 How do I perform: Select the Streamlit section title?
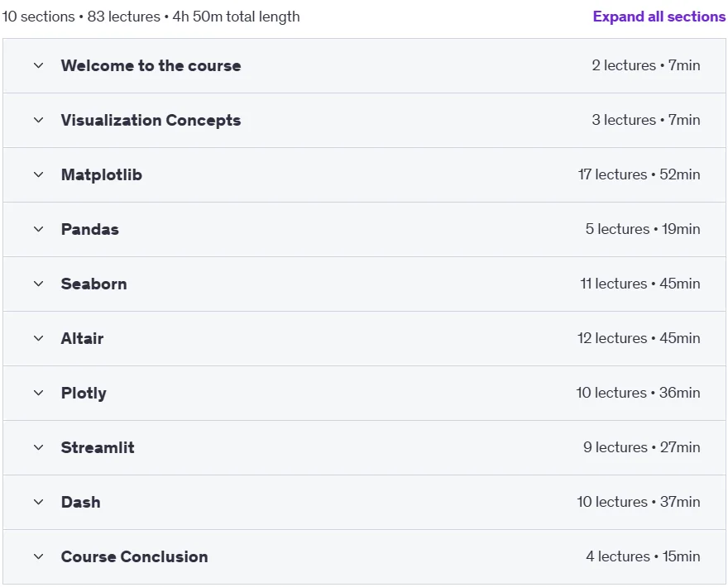[98, 447]
